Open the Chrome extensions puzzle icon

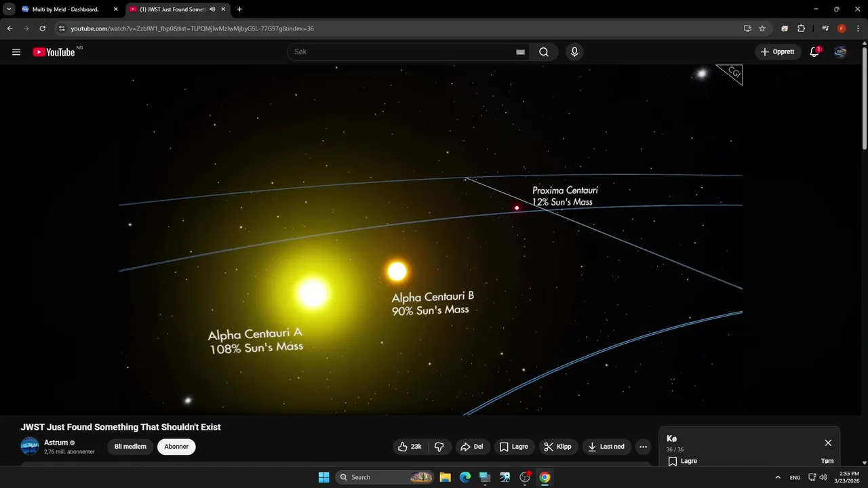pos(801,28)
